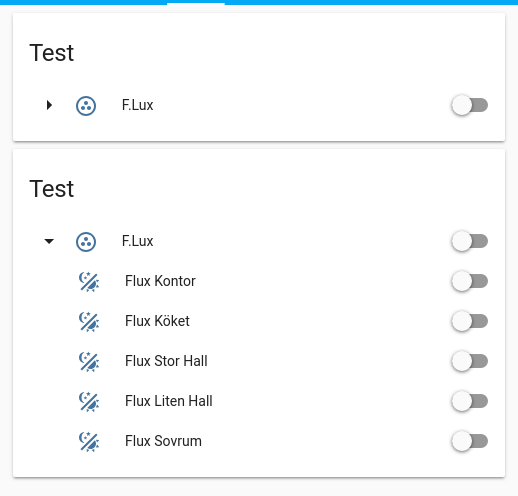The height and width of the screenshot is (496, 518).
Task: Open the Flux Kontor entity label
Action: [x=160, y=281]
